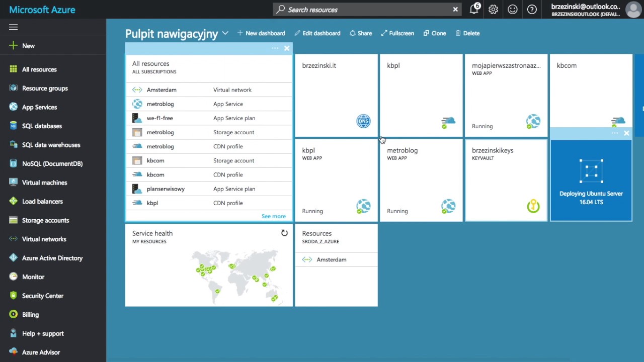Viewport: 644px width, 362px height.
Task: Close the Deploying Ubuntu Server tile
Action: click(626, 133)
